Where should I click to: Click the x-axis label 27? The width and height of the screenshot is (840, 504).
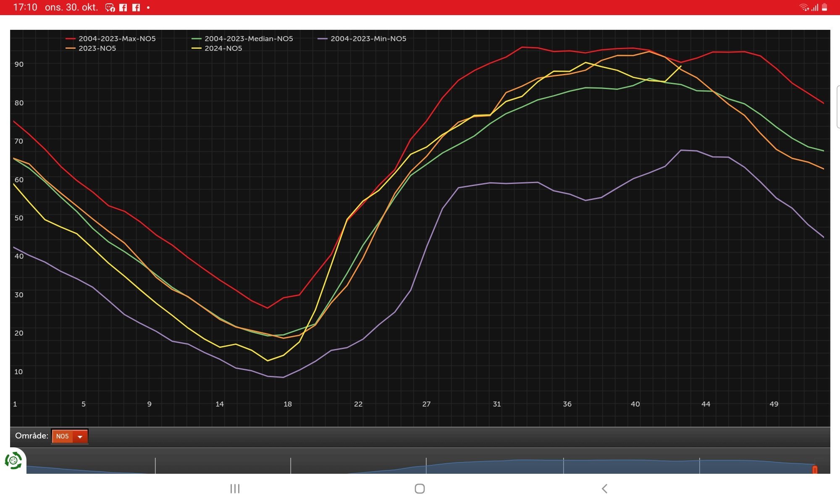pos(426,404)
